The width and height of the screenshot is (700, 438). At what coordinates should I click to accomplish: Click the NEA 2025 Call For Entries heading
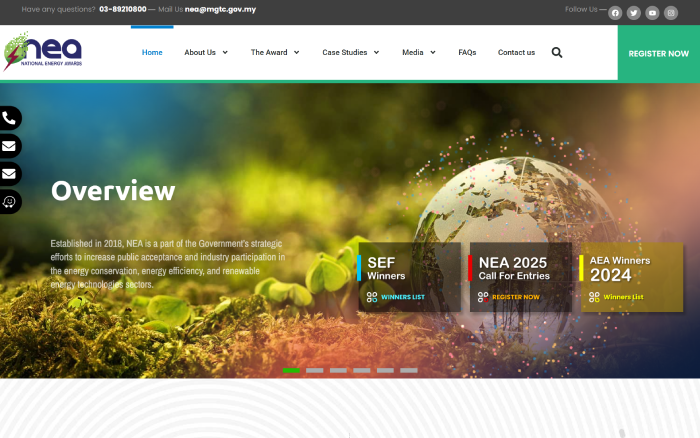pyautogui.click(x=514, y=268)
